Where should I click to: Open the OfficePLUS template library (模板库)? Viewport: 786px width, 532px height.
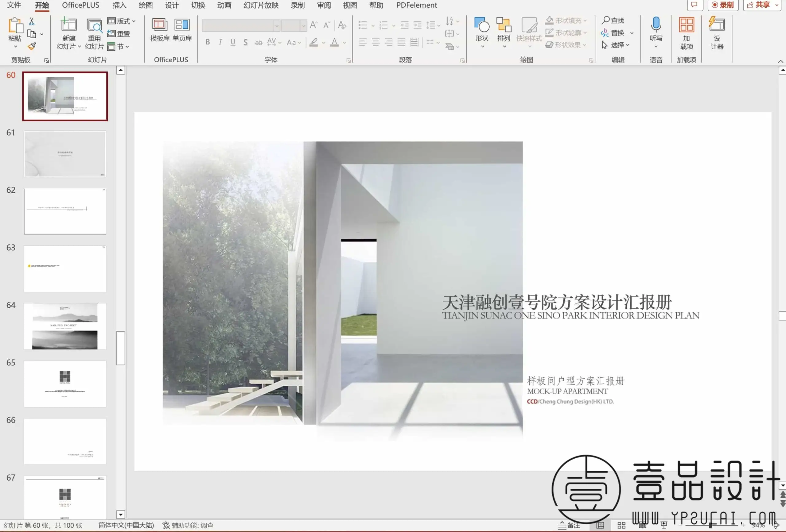[x=160, y=29]
